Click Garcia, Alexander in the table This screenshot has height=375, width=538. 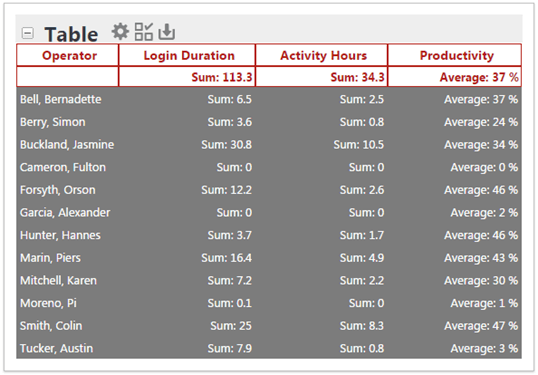click(65, 212)
